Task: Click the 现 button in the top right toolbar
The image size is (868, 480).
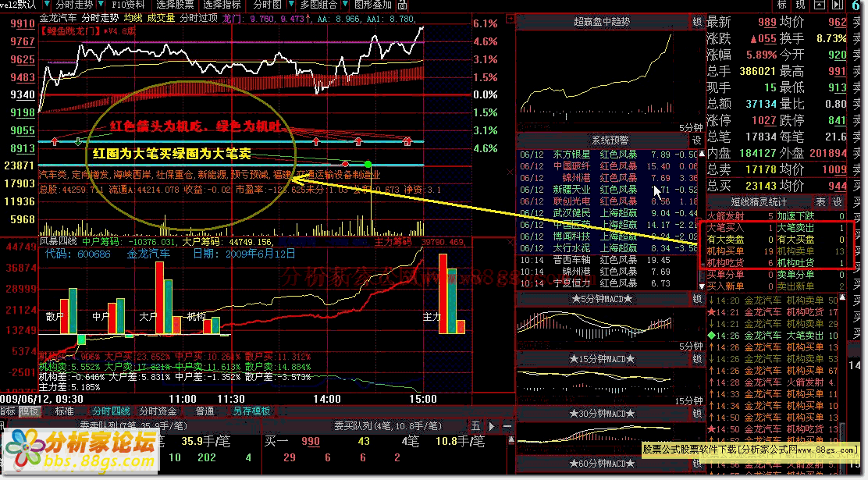Action: point(801,5)
